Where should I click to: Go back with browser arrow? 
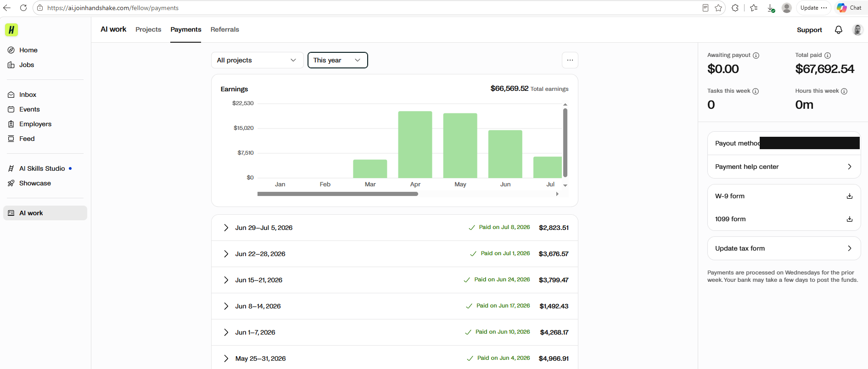[7, 8]
